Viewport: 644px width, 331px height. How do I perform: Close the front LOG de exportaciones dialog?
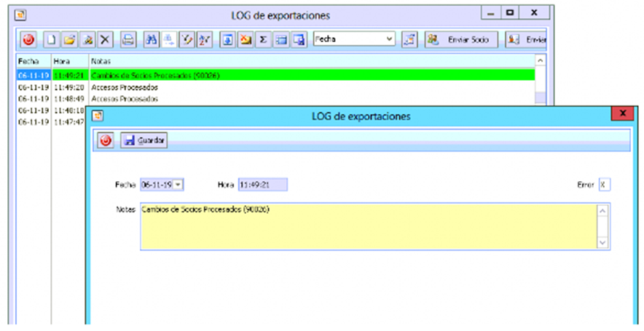tap(622, 114)
